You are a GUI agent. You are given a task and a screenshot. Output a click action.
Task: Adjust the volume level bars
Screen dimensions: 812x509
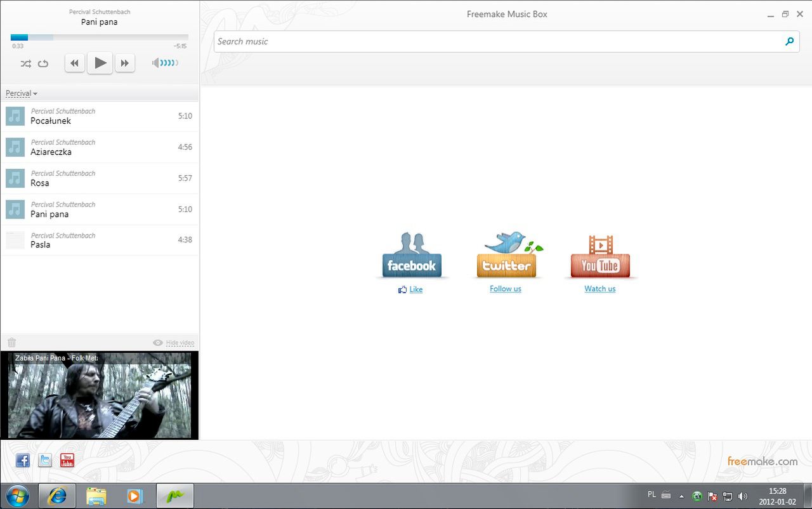pyautogui.click(x=166, y=63)
